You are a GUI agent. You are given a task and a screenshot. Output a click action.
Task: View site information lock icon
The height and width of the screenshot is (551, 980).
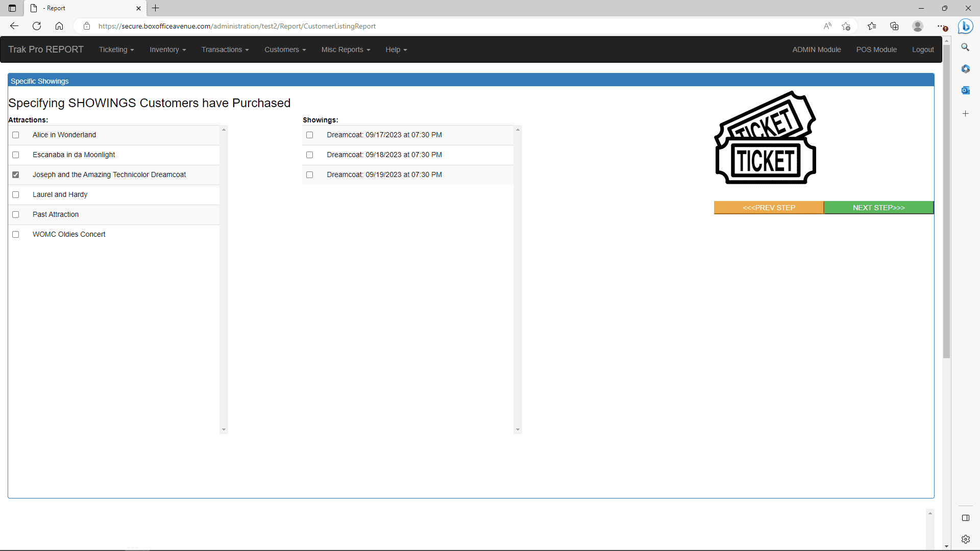pyautogui.click(x=87, y=26)
